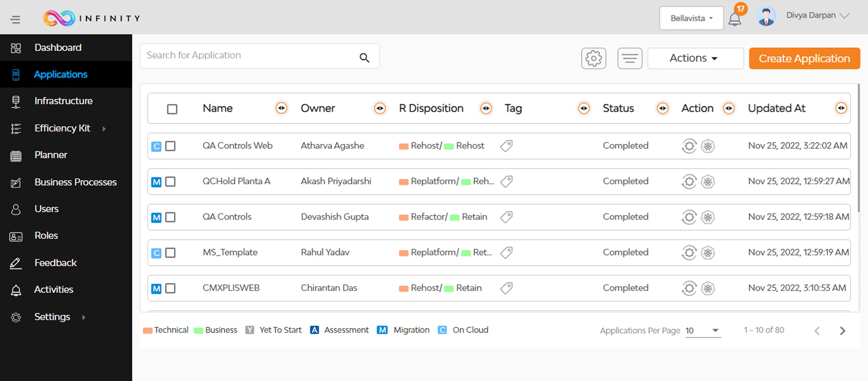Tick the select-all header checkbox
Screen dimensions: 868x381
pos(172,109)
